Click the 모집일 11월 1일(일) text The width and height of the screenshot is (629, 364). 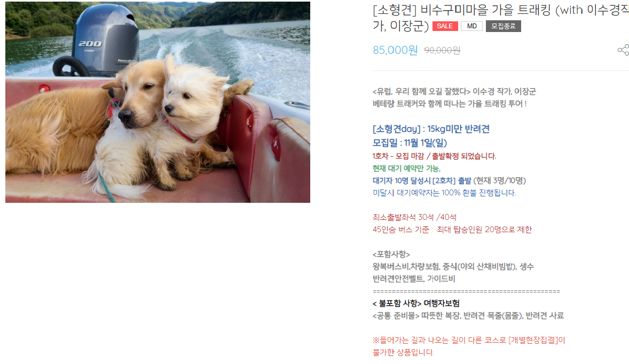point(410,143)
